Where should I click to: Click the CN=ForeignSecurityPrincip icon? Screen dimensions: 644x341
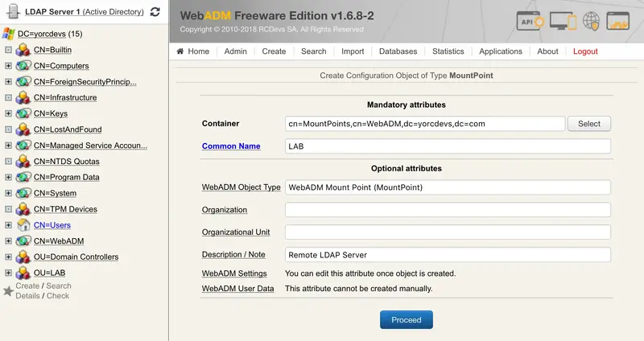pyautogui.click(x=23, y=82)
